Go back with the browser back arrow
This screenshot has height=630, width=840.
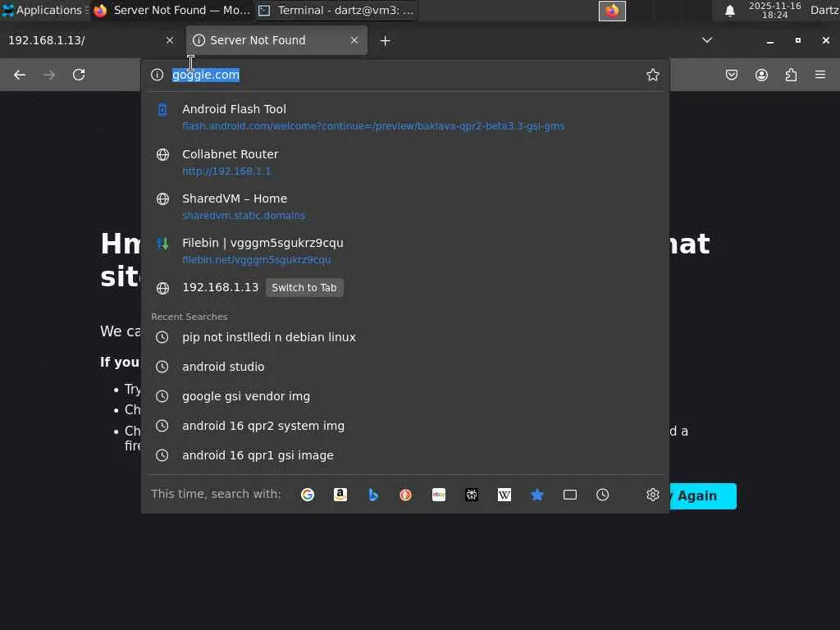click(20, 75)
